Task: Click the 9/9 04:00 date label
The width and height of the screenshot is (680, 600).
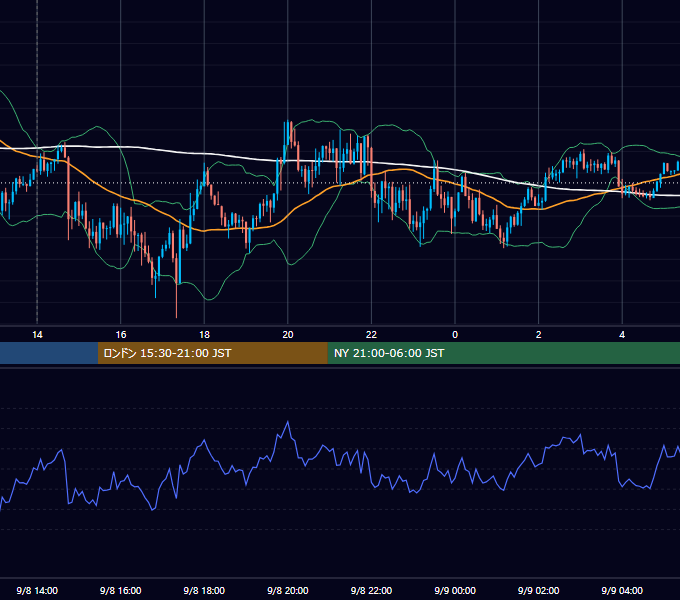Action: pyautogui.click(x=622, y=590)
